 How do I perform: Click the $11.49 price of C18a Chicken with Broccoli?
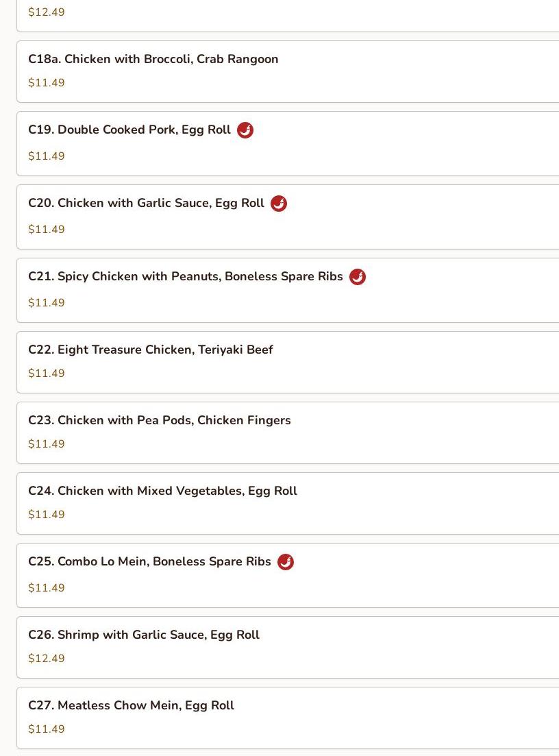(x=47, y=82)
